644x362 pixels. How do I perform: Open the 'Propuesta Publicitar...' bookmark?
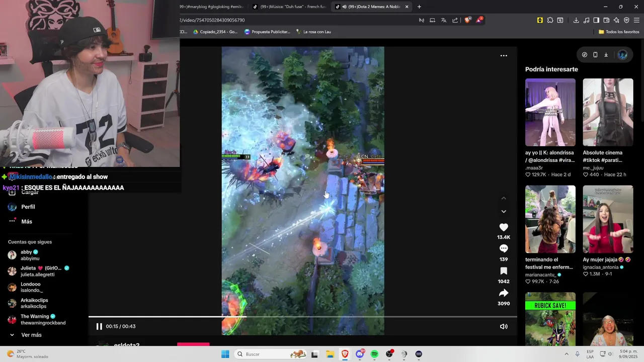point(267,32)
